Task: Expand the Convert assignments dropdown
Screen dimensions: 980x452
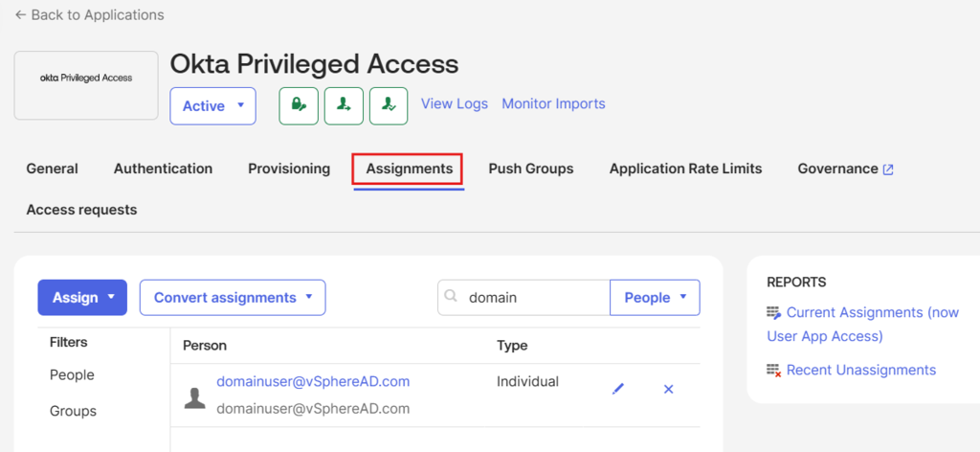Action: coord(233,298)
